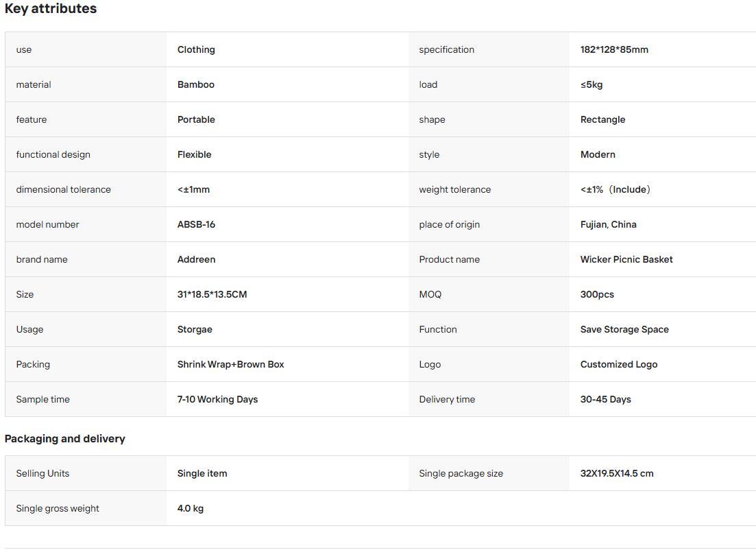Screen dimensions: 756x550
Task: Click the Save Storage Space function value
Action: click(624, 329)
